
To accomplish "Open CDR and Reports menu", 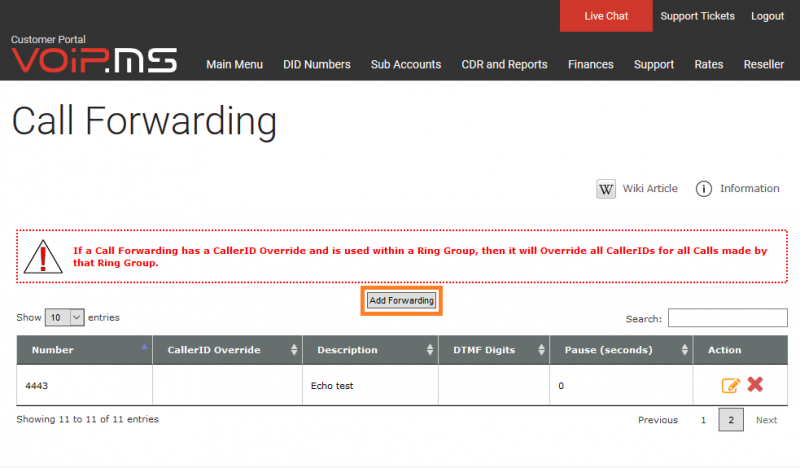I will (504, 64).
